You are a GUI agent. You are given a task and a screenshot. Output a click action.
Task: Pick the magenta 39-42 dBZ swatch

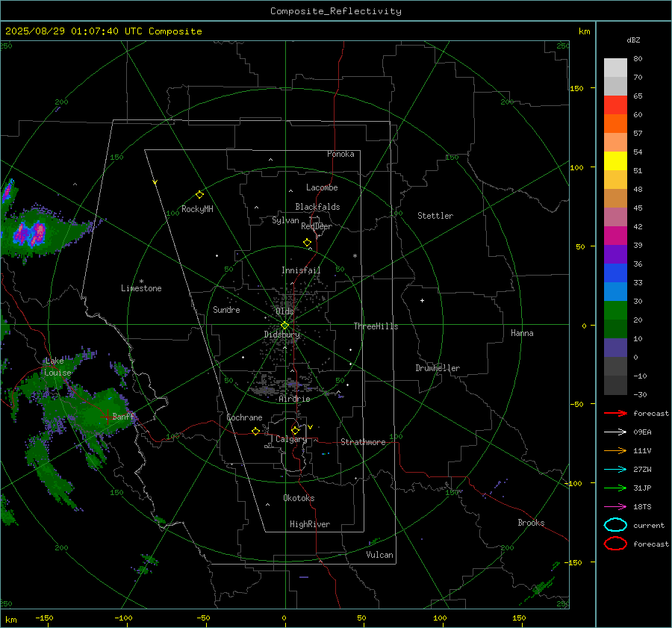click(615, 236)
